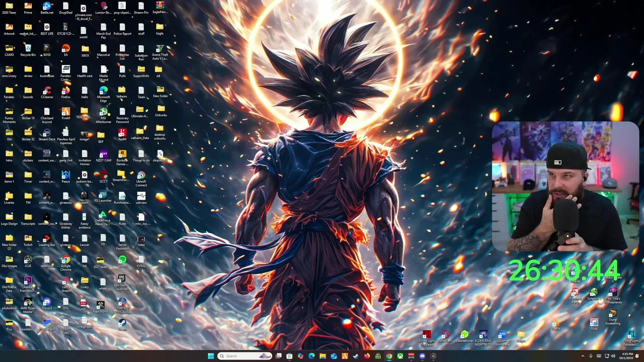
Task: Open the Grand Theft Auto V shortcut
Action: tap(160, 52)
